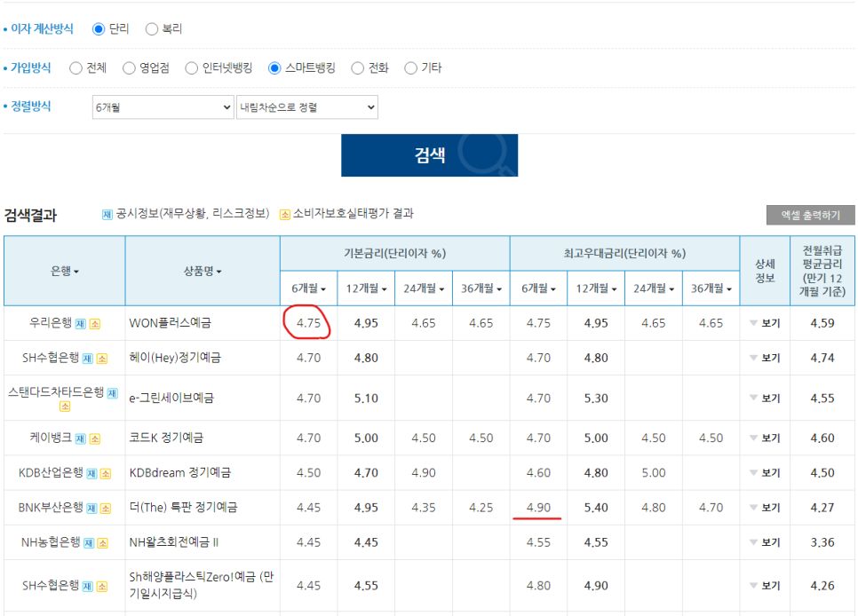Select 단리 interest calculation

point(99,29)
